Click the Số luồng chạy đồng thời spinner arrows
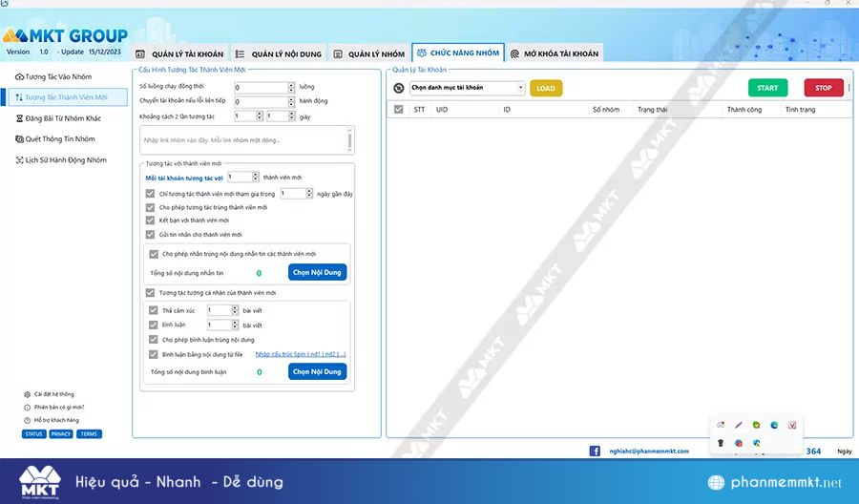Image resolution: width=859 pixels, height=504 pixels. 291,87
